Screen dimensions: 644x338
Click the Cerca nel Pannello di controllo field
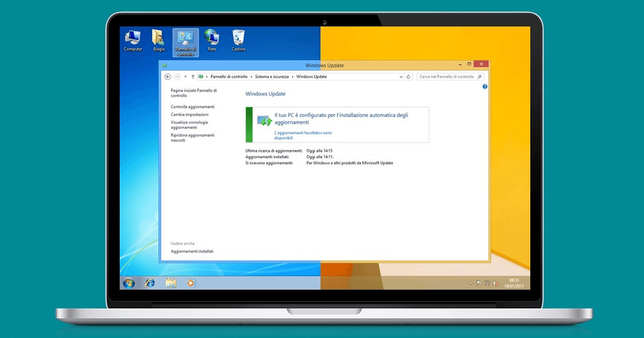(451, 77)
